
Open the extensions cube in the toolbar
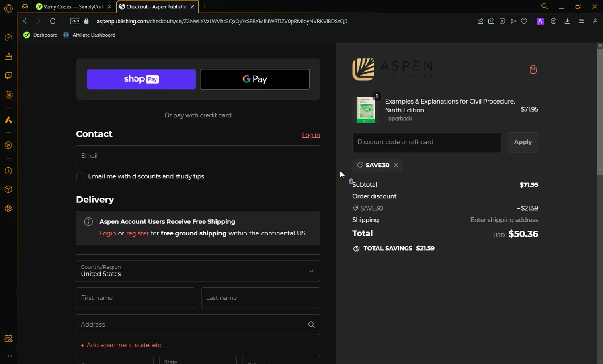[554, 21]
